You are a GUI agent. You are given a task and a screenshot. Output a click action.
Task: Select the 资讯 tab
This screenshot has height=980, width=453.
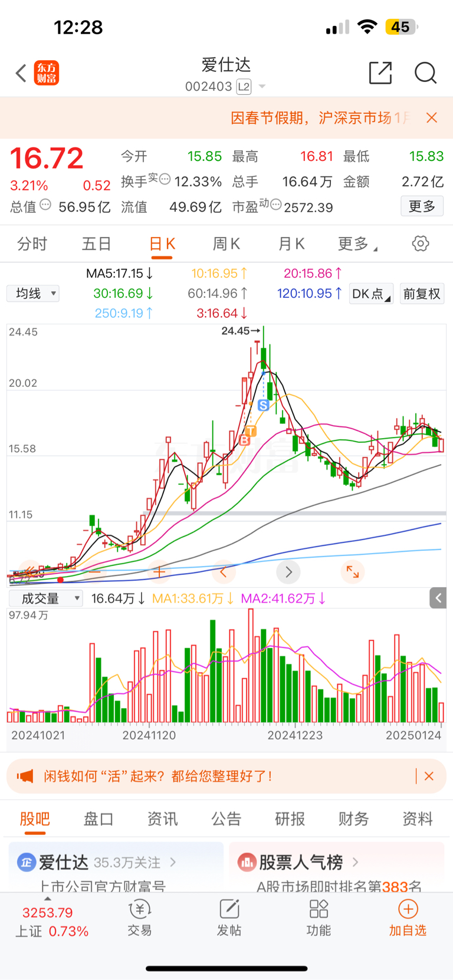pyautogui.click(x=162, y=818)
